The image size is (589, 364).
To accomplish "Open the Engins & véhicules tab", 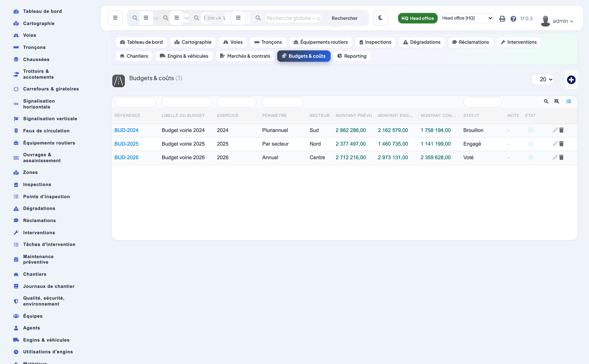I will tap(184, 56).
